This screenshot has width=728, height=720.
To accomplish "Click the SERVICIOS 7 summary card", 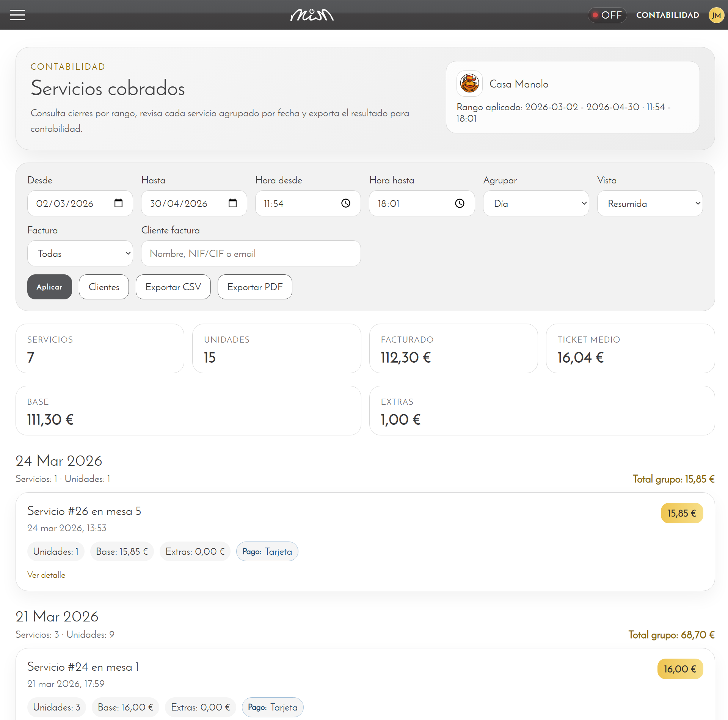I will [x=100, y=348].
